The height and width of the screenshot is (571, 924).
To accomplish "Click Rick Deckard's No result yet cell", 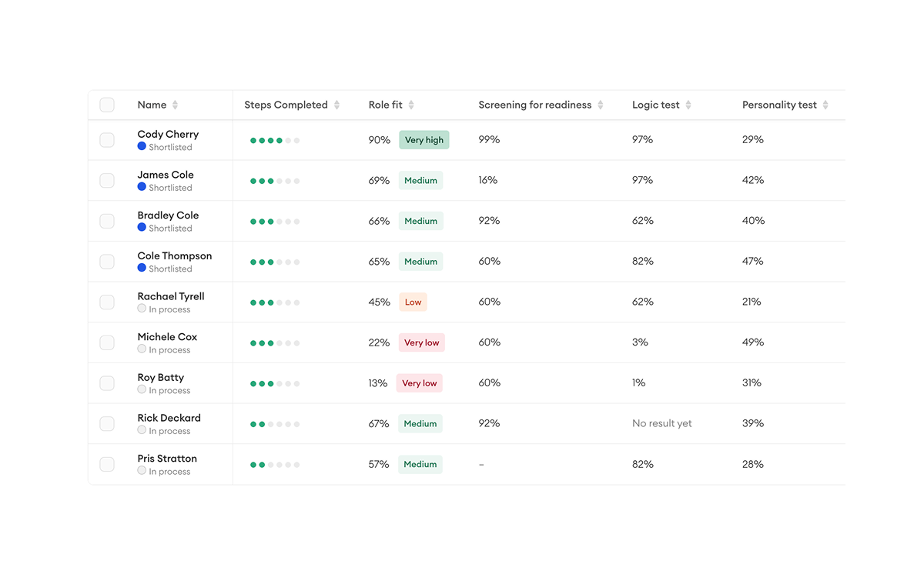I will pos(661,423).
